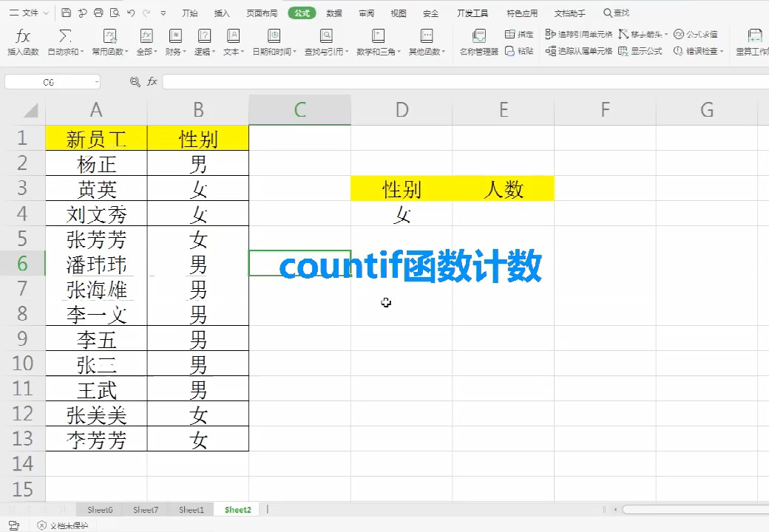
Task: Click the 人数 header cell
Action: (504, 188)
